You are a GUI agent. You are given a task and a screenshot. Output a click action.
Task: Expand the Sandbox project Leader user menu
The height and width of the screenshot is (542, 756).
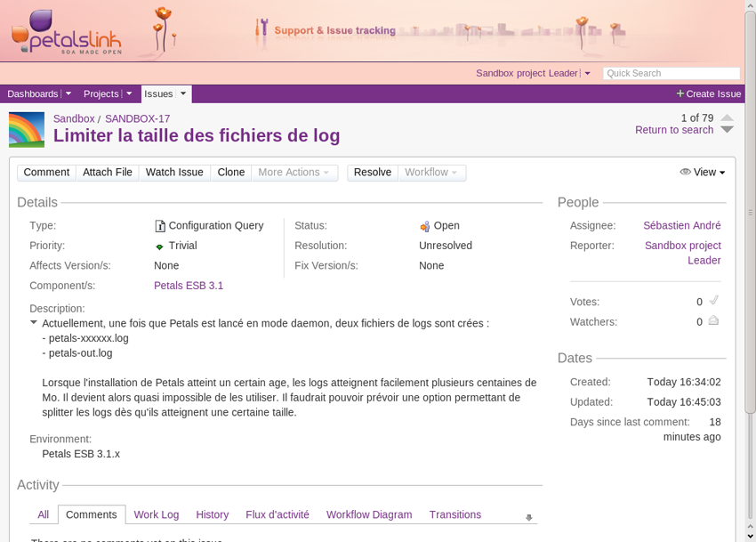coord(587,74)
